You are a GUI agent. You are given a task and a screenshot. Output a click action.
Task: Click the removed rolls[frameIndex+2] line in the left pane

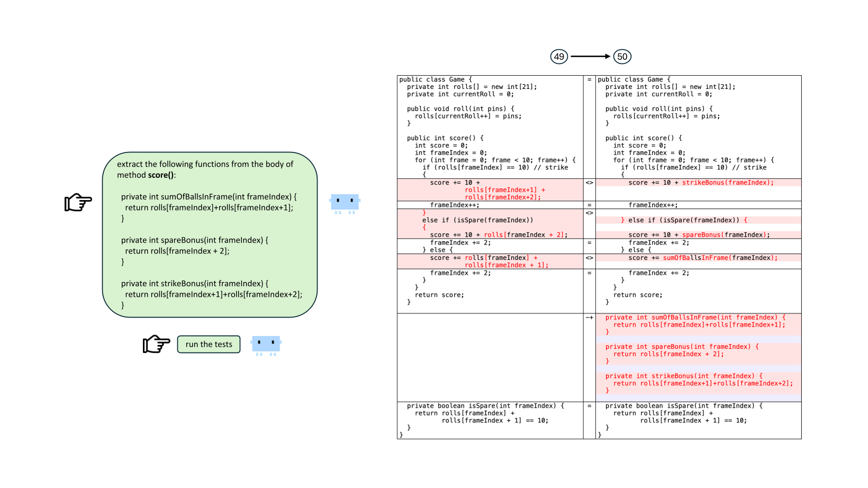point(502,197)
